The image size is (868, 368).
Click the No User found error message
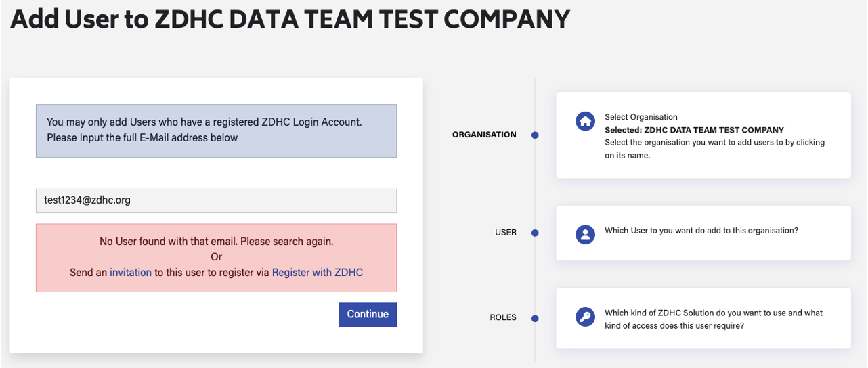coord(216,241)
